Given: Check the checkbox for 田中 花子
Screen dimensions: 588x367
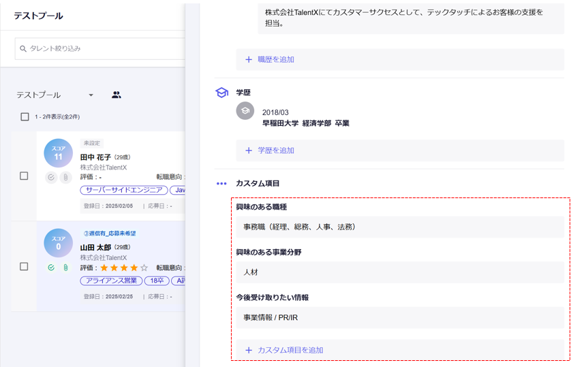Looking at the screenshot, I should [24, 176].
